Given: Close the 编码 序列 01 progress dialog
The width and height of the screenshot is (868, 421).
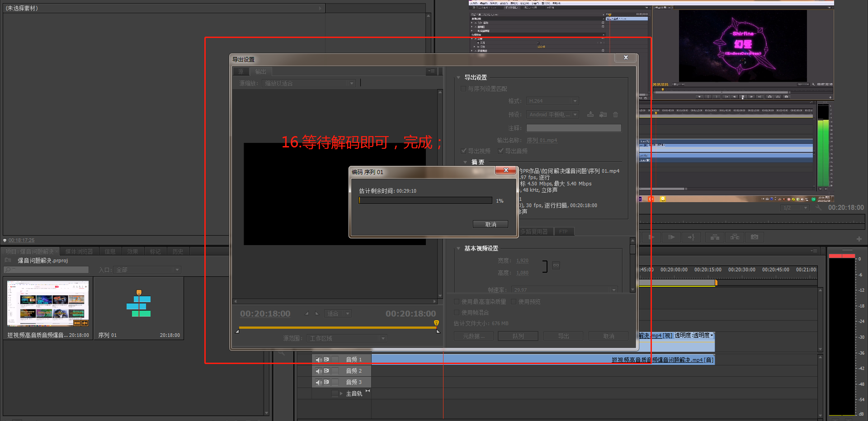Looking at the screenshot, I should (506, 170).
